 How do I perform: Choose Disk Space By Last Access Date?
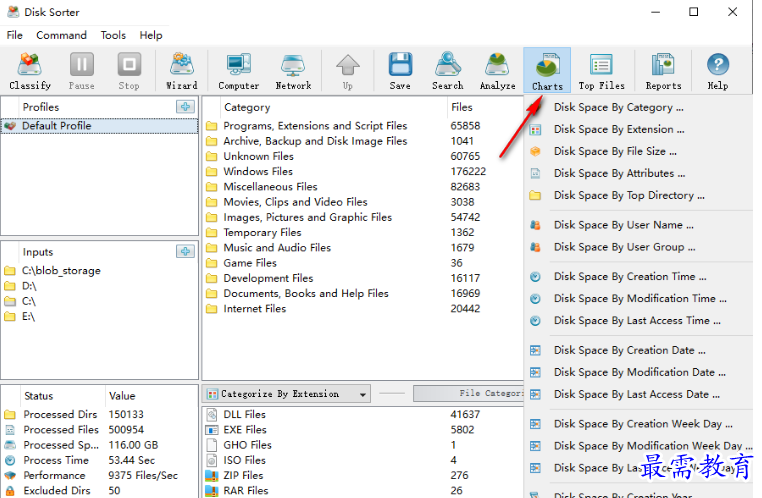(639, 394)
